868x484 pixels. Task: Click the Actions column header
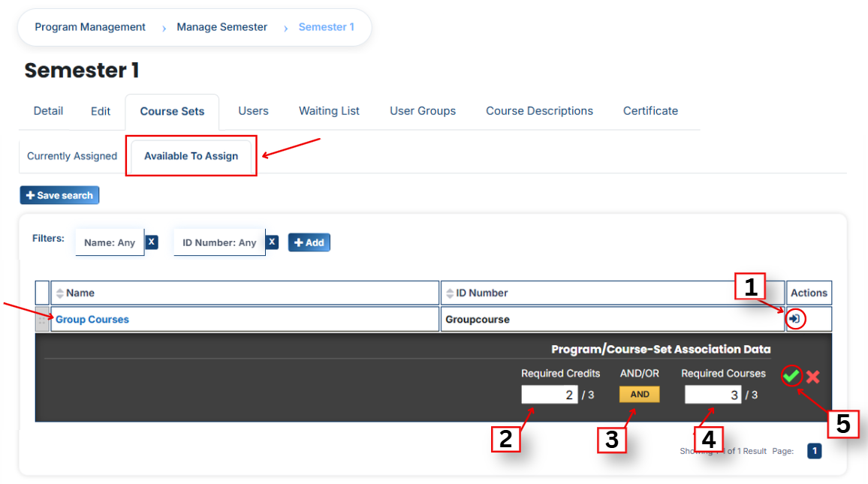[809, 293]
